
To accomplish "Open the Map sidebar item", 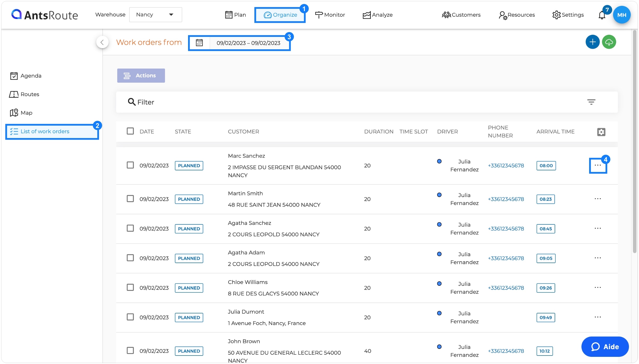I will coord(21,113).
